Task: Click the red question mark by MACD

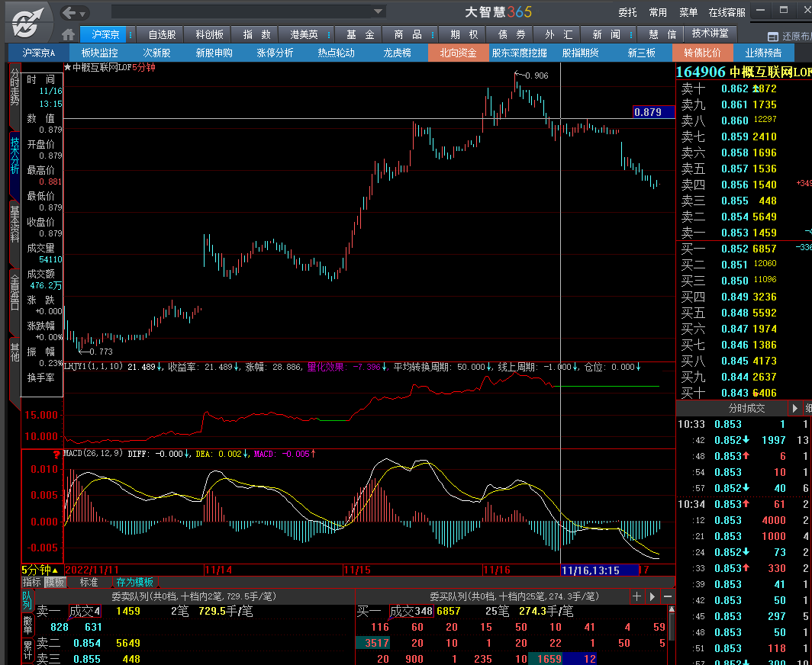Action: point(56,454)
